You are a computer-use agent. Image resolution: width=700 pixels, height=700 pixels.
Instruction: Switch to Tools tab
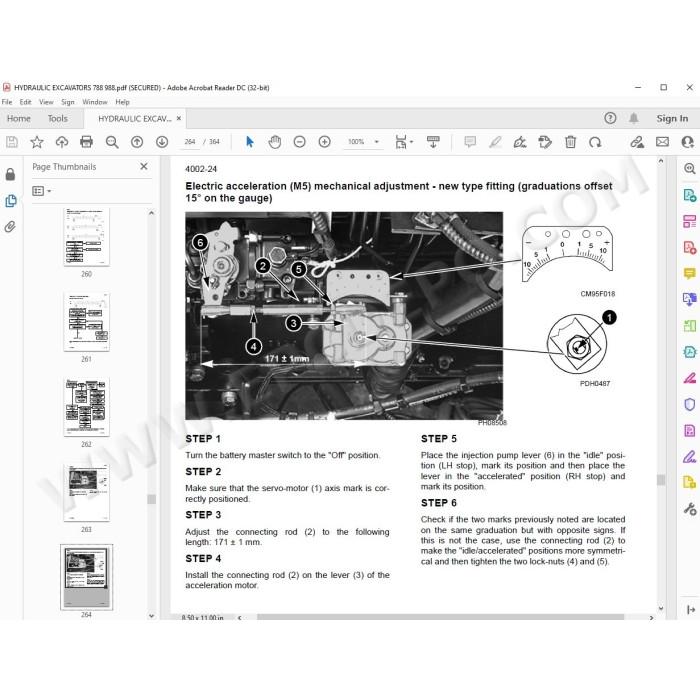tap(58, 118)
